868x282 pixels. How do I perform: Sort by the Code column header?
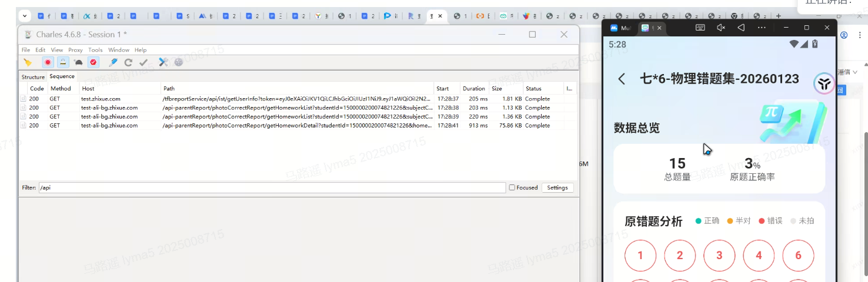(37, 89)
